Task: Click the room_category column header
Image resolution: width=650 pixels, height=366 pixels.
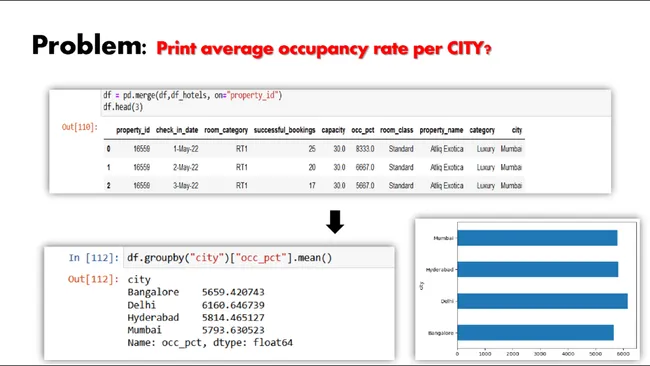Action: (x=226, y=130)
